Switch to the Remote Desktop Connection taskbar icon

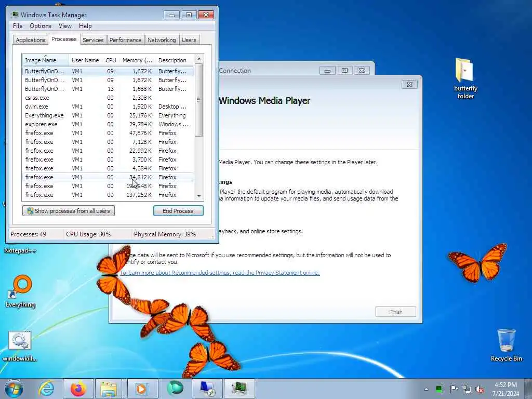point(207,389)
